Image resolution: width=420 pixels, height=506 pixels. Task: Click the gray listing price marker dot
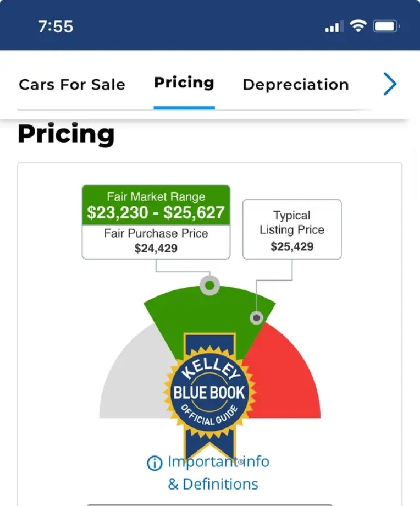(256, 318)
